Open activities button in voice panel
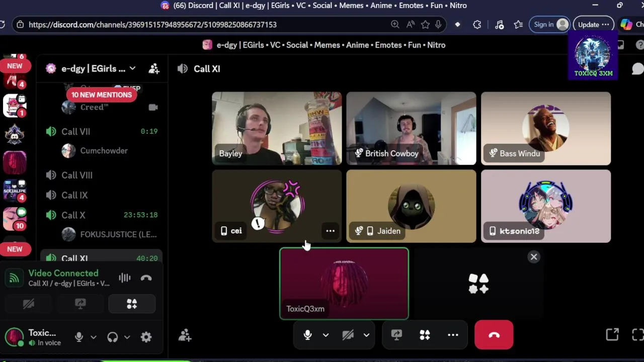The image size is (644, 362). click(x=132, y=304)
